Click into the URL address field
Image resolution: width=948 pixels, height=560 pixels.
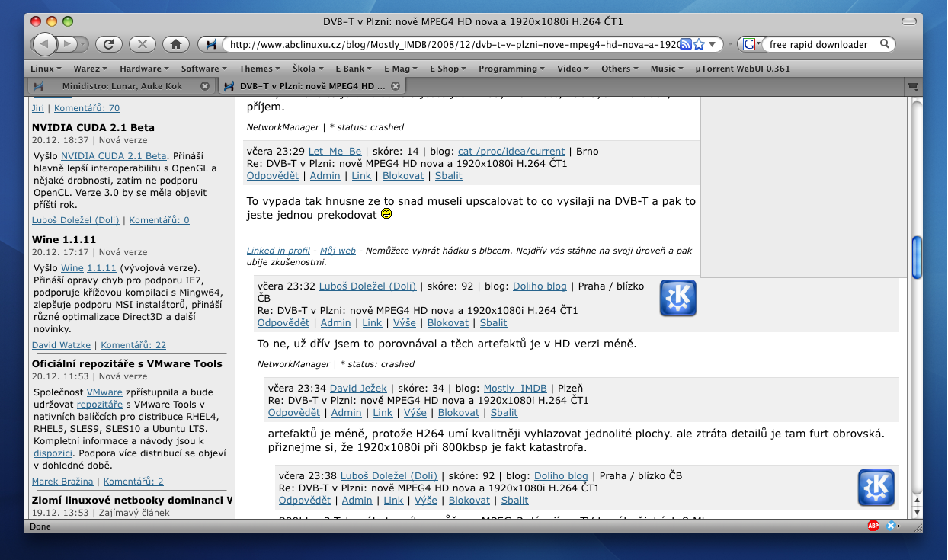click(450, 44)
